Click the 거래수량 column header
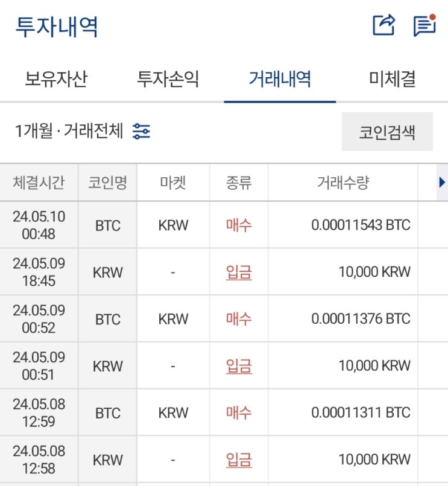Screen dimensions: 448x486 [342, 182]
